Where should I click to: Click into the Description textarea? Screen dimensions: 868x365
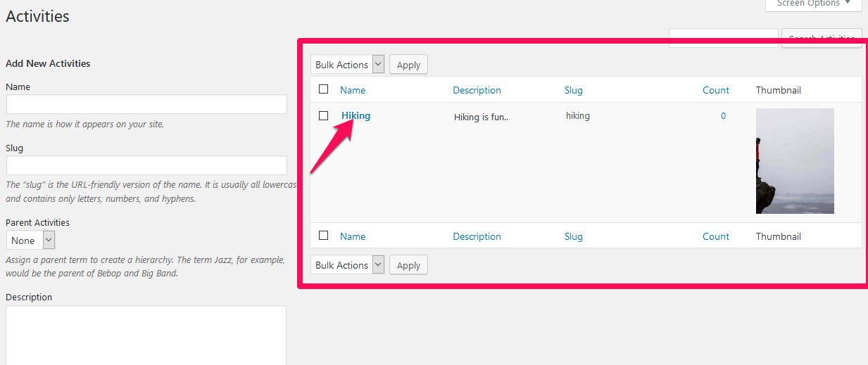[146, 335]
